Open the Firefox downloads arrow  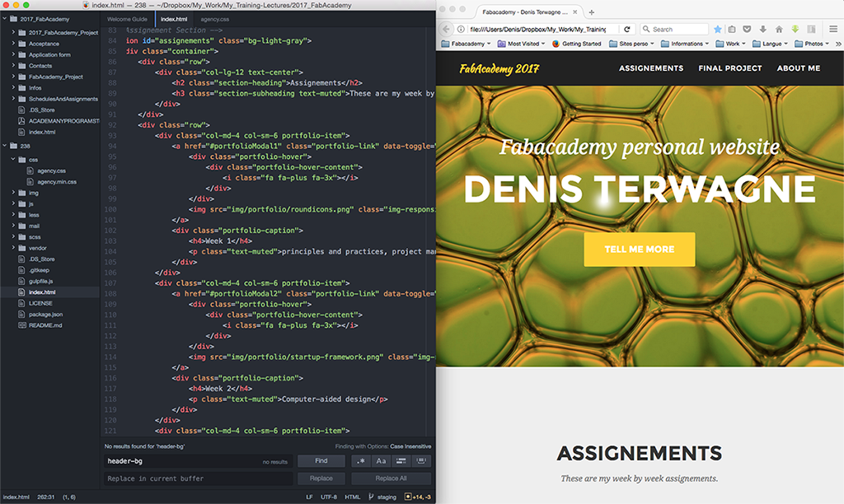pos(762,29)
